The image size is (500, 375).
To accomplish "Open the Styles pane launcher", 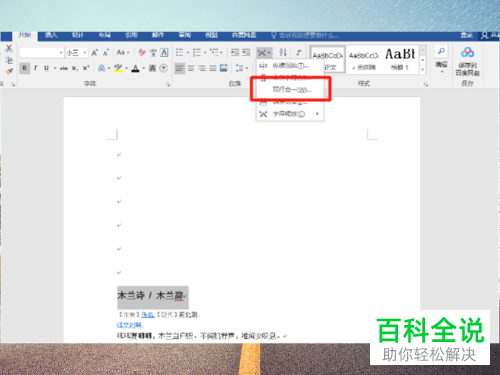I will [426, 85].
